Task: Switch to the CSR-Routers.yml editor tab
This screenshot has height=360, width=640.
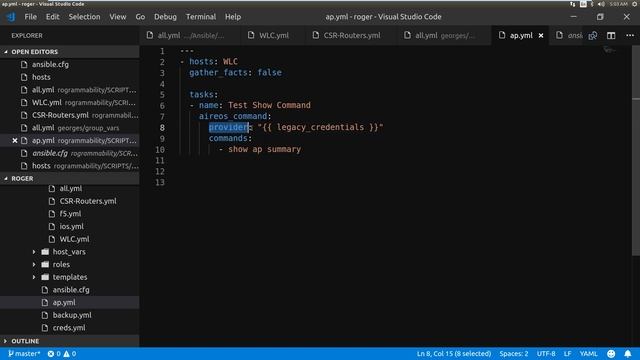Action: (351, 36)
